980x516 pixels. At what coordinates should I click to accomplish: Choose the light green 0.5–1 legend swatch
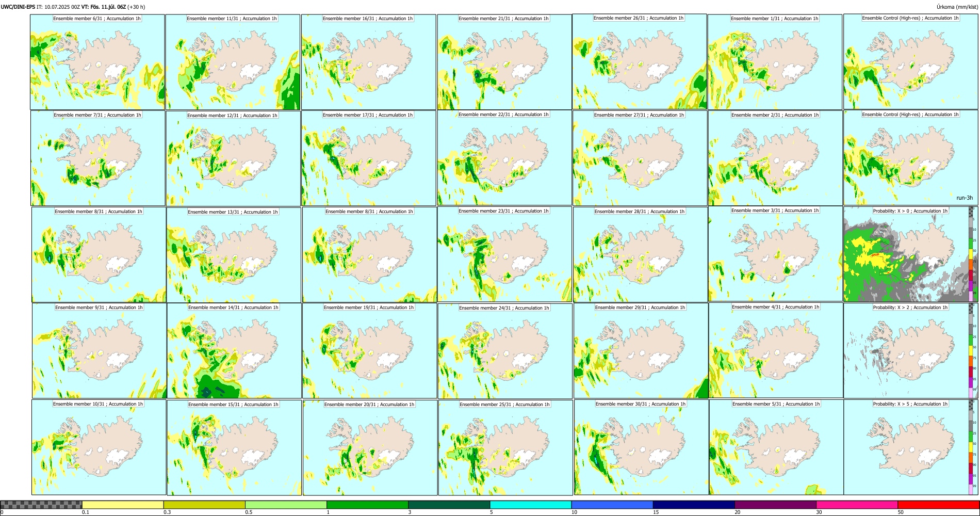(x=286, y=505)
